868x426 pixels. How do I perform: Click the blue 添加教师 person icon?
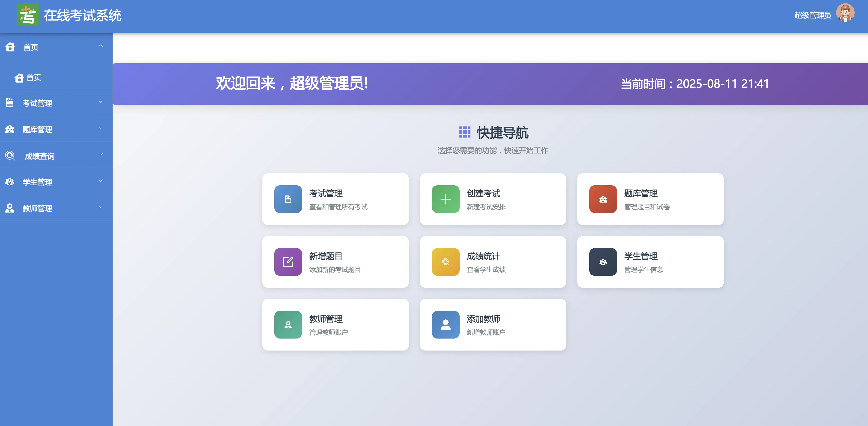(445, 324)
